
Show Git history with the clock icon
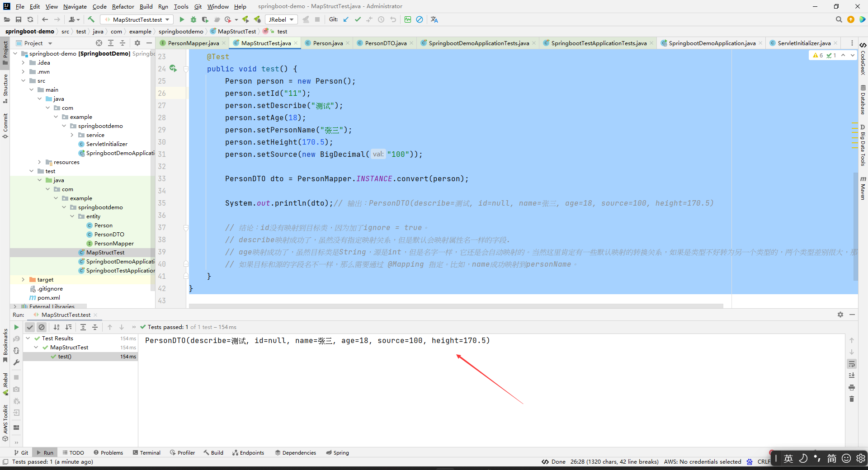click(381, 19)
